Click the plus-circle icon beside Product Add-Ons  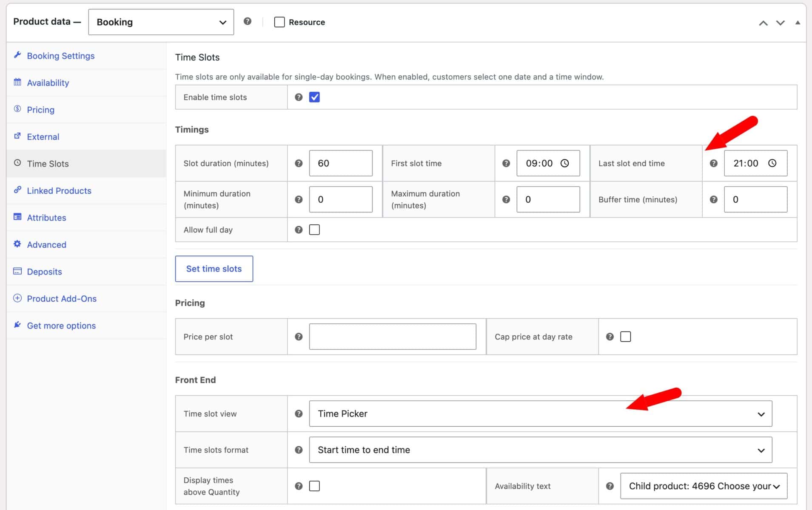click(x=17, y=298)
